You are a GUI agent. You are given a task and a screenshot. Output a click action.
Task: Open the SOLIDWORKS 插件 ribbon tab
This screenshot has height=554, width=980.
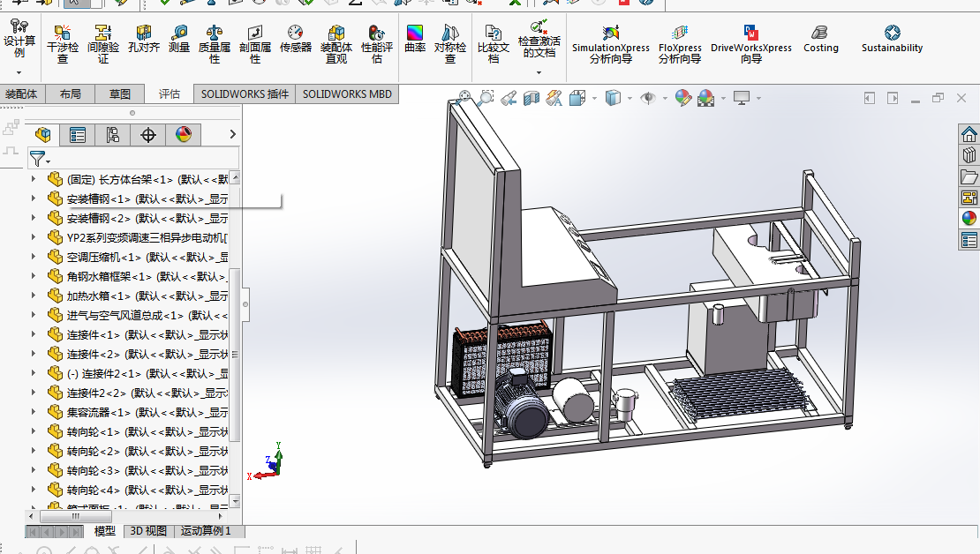pyautogui.click(x=245, y=94)
